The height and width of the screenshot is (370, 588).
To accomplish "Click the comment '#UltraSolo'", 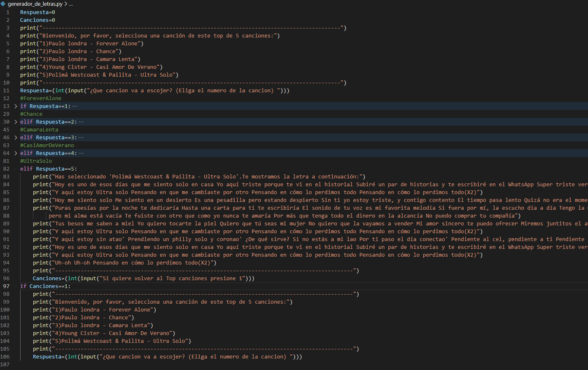I will click(x=36, y=161).
